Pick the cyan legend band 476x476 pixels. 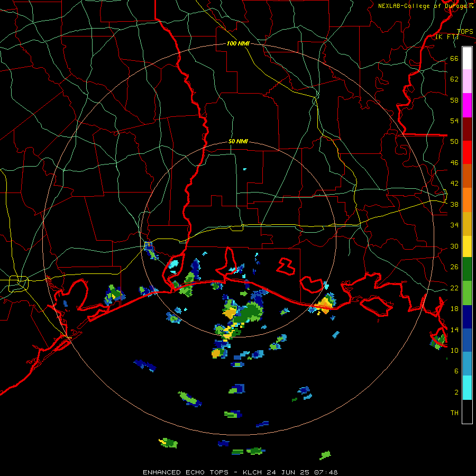467,388
